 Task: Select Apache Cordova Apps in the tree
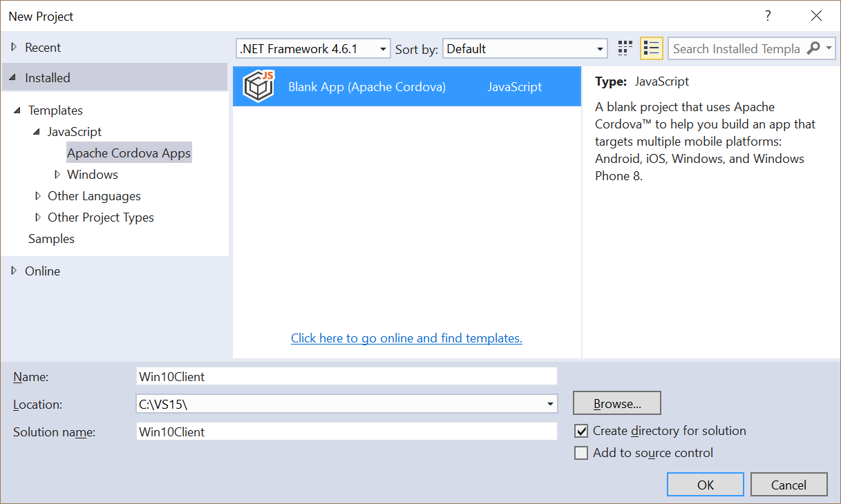click(x=129, y=152)
